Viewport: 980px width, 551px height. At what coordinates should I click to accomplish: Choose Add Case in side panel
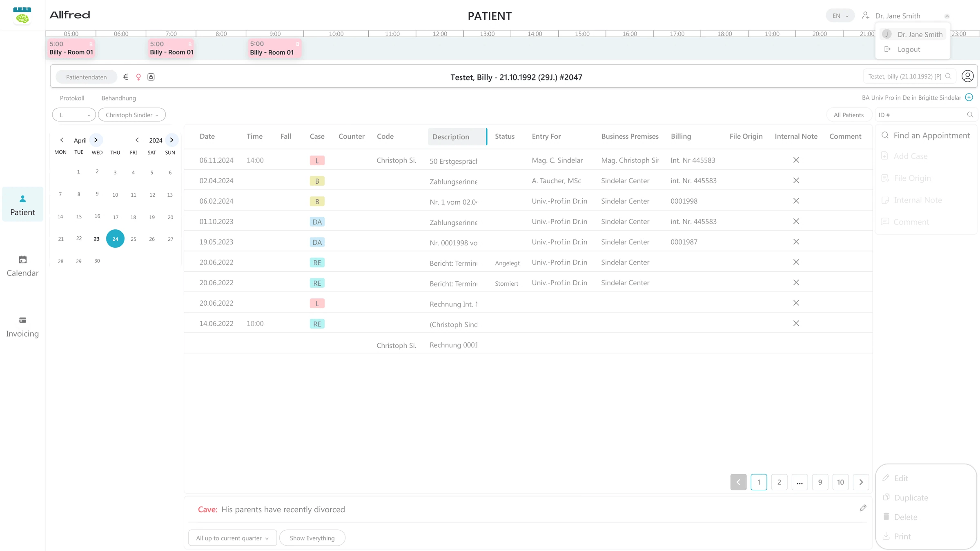tap(904, 156)
